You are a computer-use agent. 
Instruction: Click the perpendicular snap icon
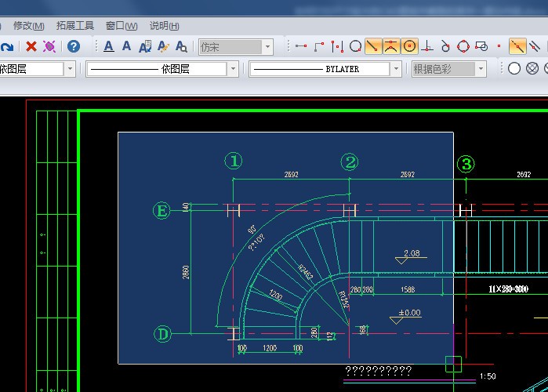[x=427, y=47]
